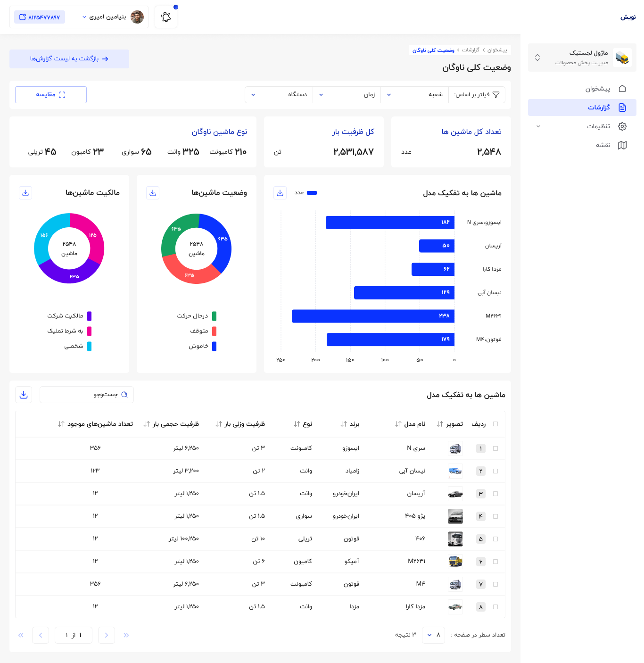Sort by تعداد ماشین‌های موجود column

point(61,424)
